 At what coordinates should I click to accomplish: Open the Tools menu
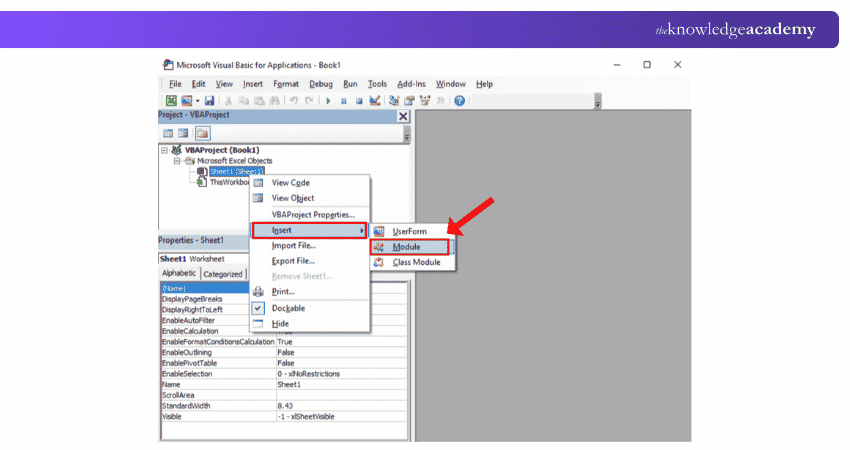point(377,84)
